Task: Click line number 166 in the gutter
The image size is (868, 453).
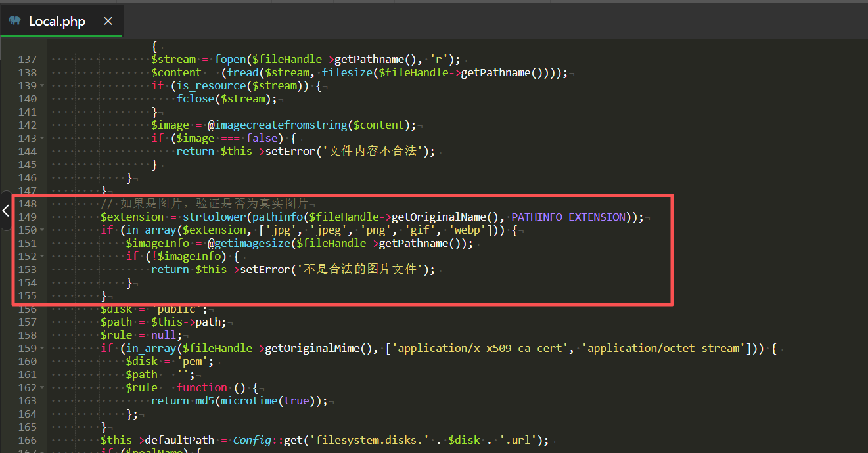Action: pos(28,440)
